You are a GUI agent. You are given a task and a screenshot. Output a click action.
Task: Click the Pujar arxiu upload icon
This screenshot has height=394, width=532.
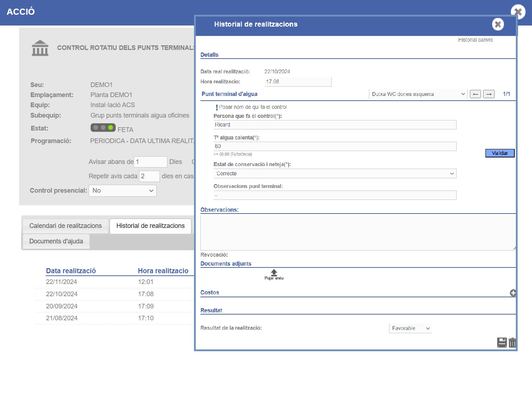[274, 274]
